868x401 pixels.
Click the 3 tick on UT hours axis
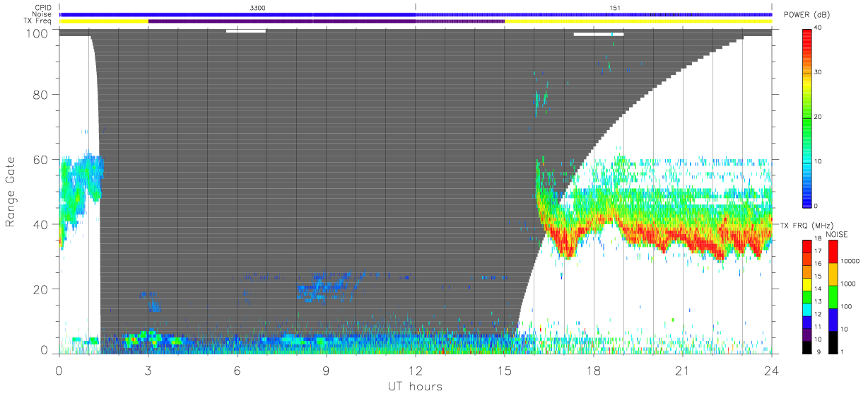(x=148, y=370)
